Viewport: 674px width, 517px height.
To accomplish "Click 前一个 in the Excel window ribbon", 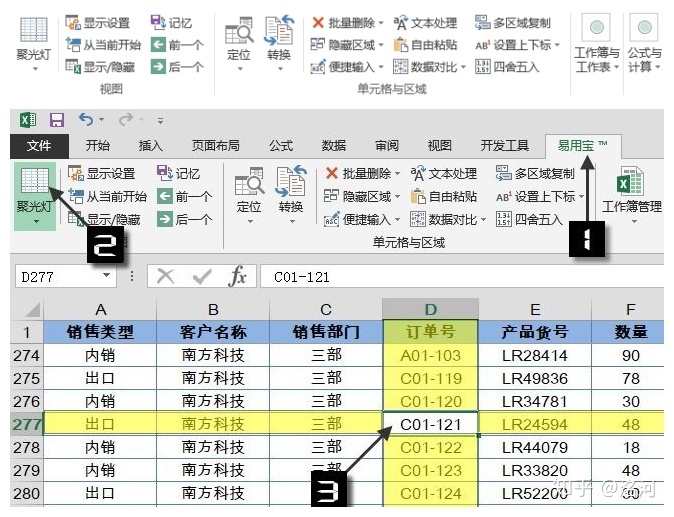I will pyautogui.click(x=184, y=197).
